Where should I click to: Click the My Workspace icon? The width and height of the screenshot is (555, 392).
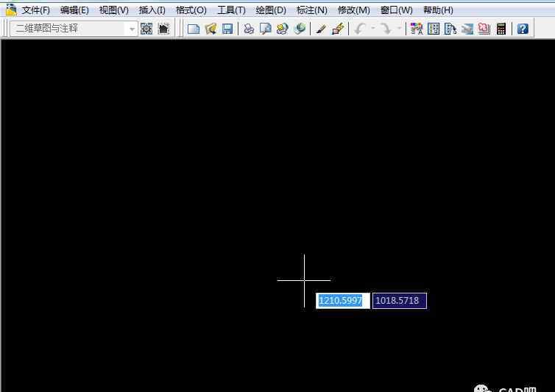pyautogui.click(x=163, y=29)
